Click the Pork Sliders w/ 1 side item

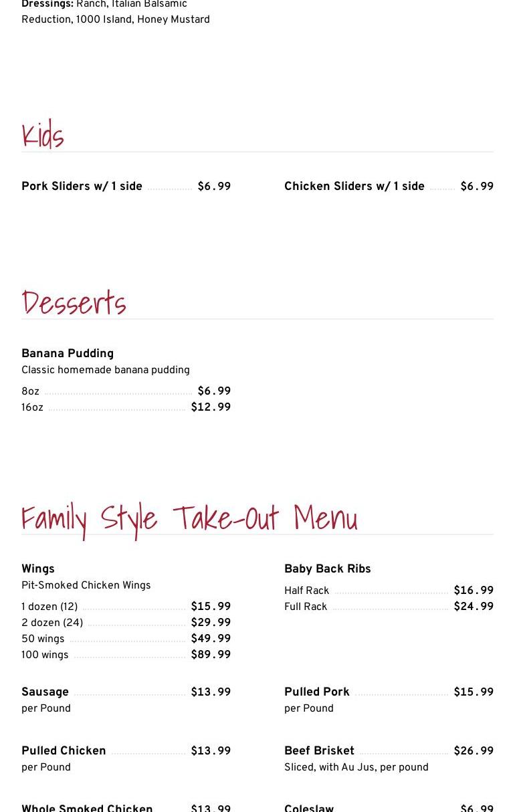point(82,187)
